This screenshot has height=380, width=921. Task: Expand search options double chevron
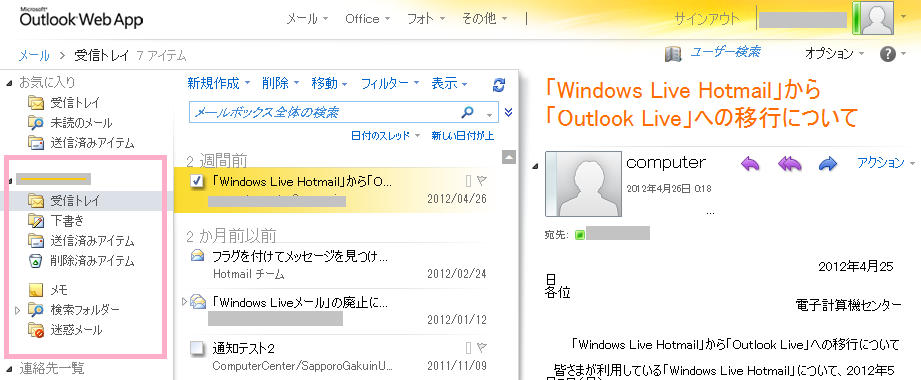click(509, 112)
